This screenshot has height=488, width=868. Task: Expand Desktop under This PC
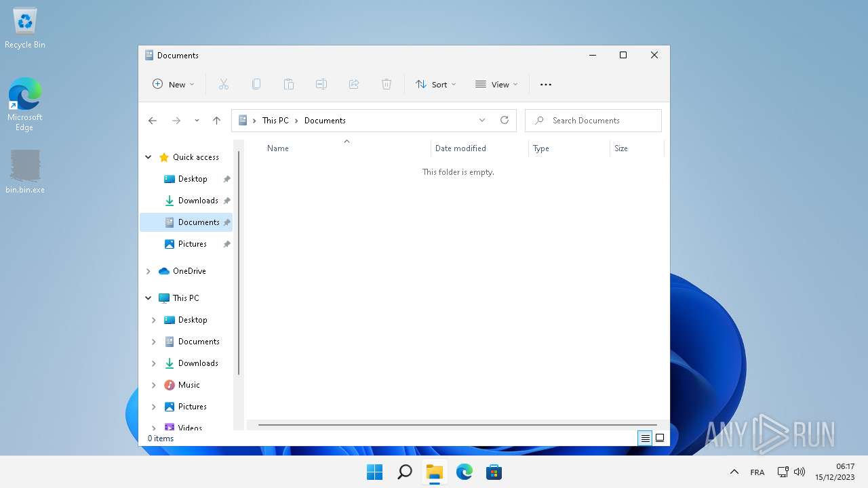tap(154, 320)
